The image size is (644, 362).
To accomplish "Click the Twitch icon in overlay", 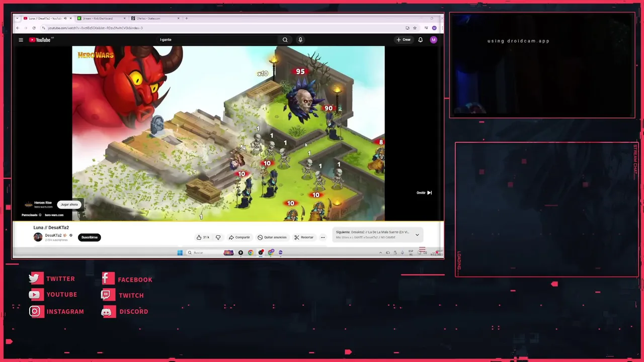I will click(x=106, y=295).
